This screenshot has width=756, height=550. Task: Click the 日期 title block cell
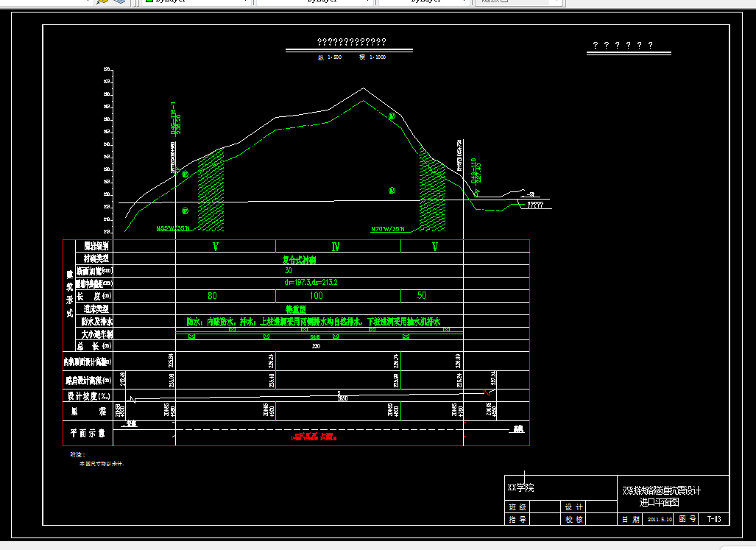pyautogui.click(x=631, y=520)
